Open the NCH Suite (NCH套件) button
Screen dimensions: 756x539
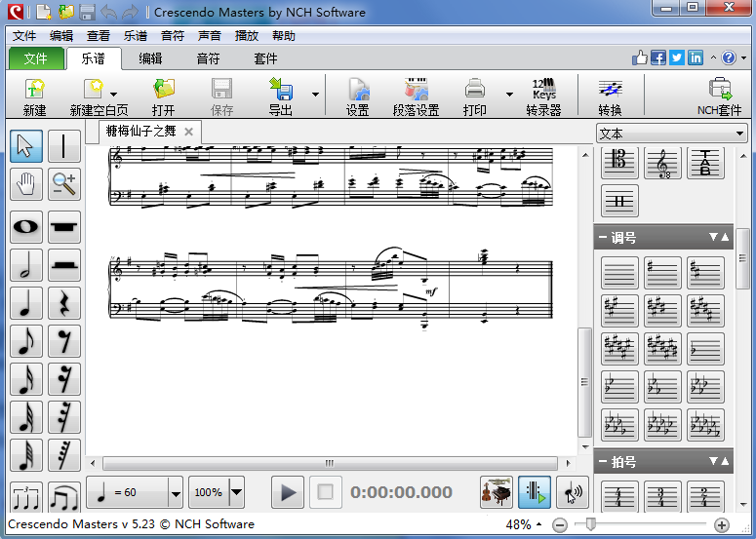point(719,96)
